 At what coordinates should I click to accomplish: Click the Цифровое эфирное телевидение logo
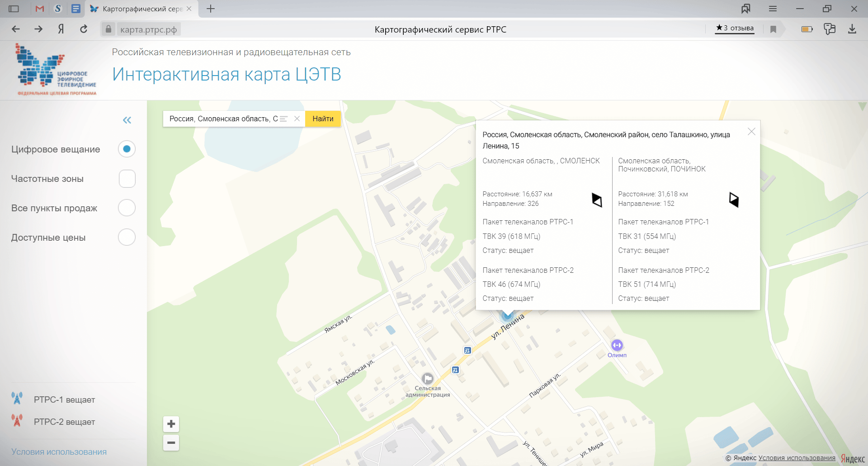pos(56,69)
